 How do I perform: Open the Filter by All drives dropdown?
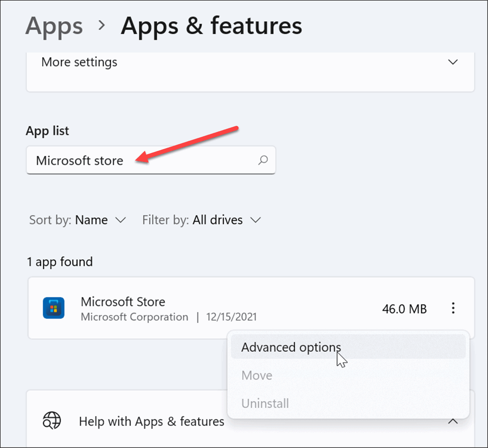pos(202,220)
